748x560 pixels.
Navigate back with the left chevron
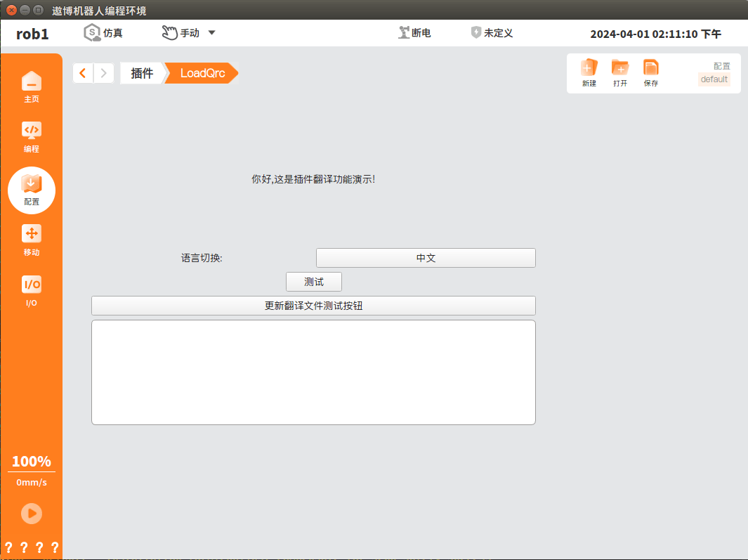pyautogui.click(x=83, y=73)
